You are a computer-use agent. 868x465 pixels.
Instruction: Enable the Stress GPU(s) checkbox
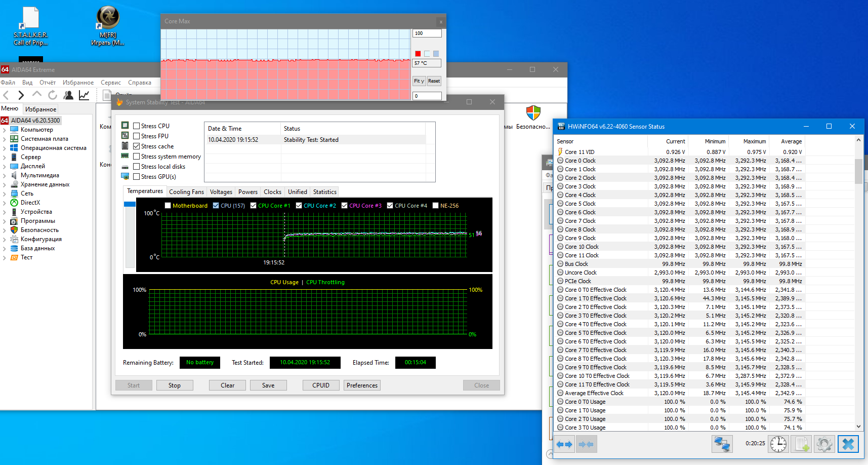point(137,177)
